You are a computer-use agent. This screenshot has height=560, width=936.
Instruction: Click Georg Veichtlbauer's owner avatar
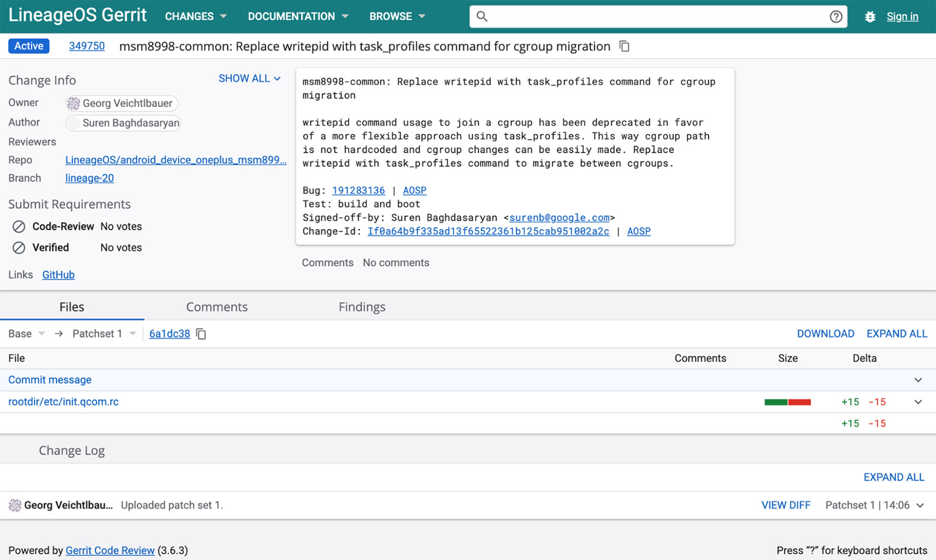click(x=74, y=103)
